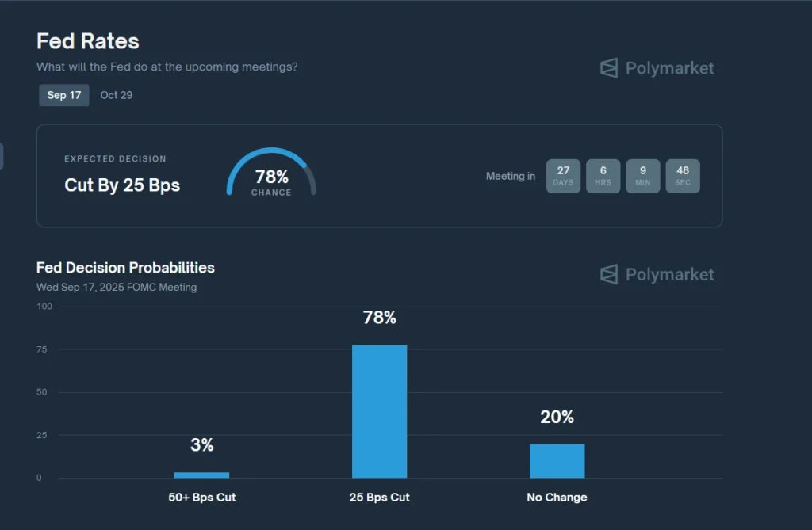Click the Fed Rates page title
812x530 pixels.
(88, 41)
